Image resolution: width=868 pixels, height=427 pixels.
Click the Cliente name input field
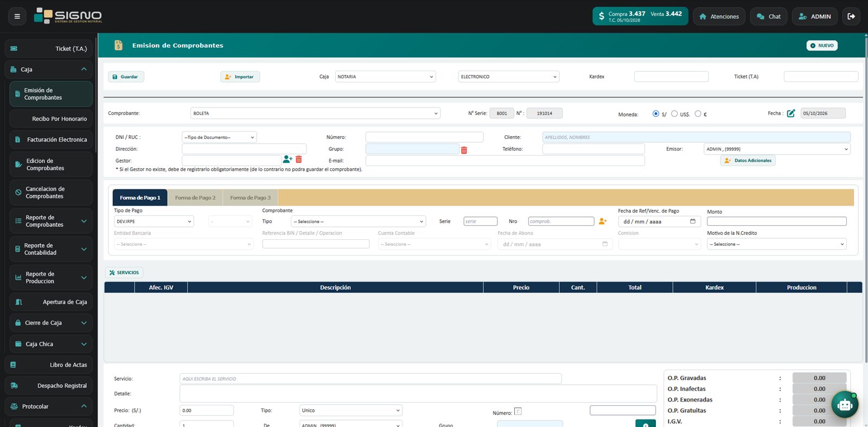click(x=696, y=137)
